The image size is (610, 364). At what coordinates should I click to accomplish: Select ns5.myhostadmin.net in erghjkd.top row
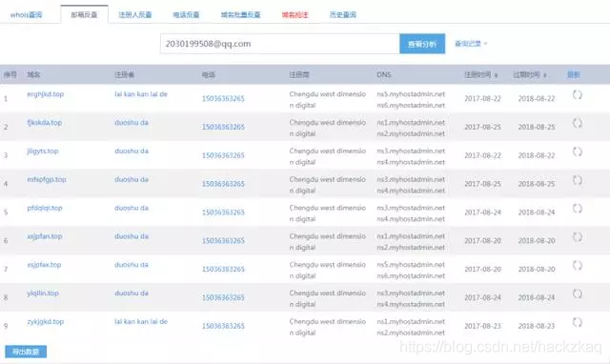(x=411, y=94)
